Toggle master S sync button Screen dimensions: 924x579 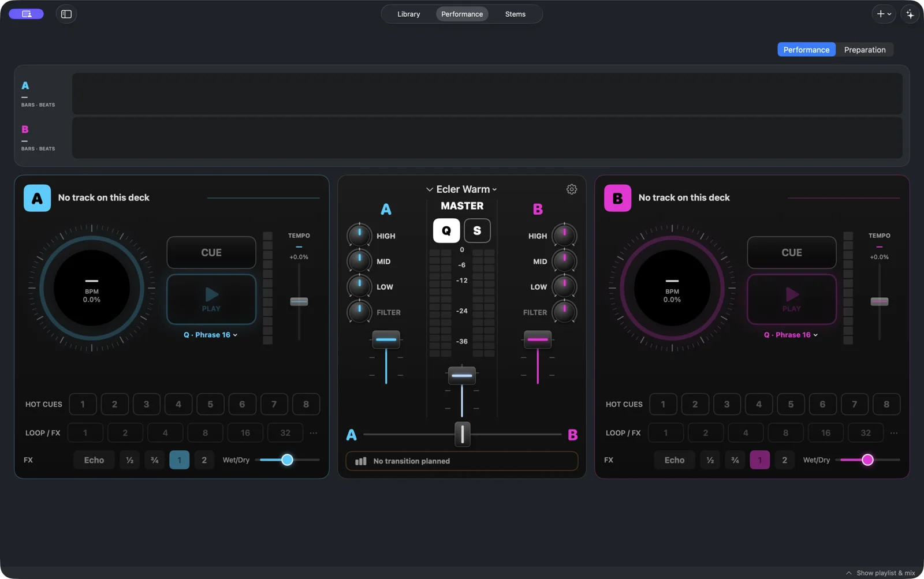tap(477, 231)
